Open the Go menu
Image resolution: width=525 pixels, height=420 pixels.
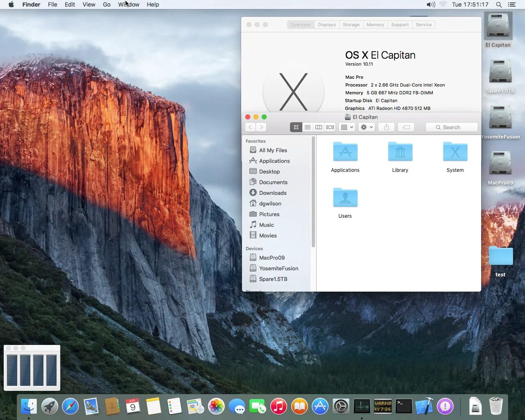(x=107, y=5)
